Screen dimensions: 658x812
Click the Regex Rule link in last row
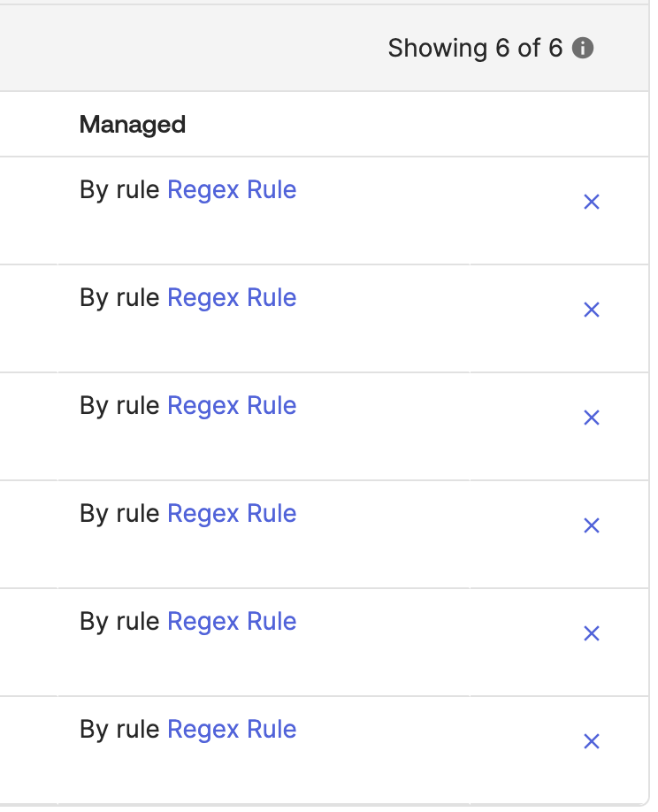(232, 730)
